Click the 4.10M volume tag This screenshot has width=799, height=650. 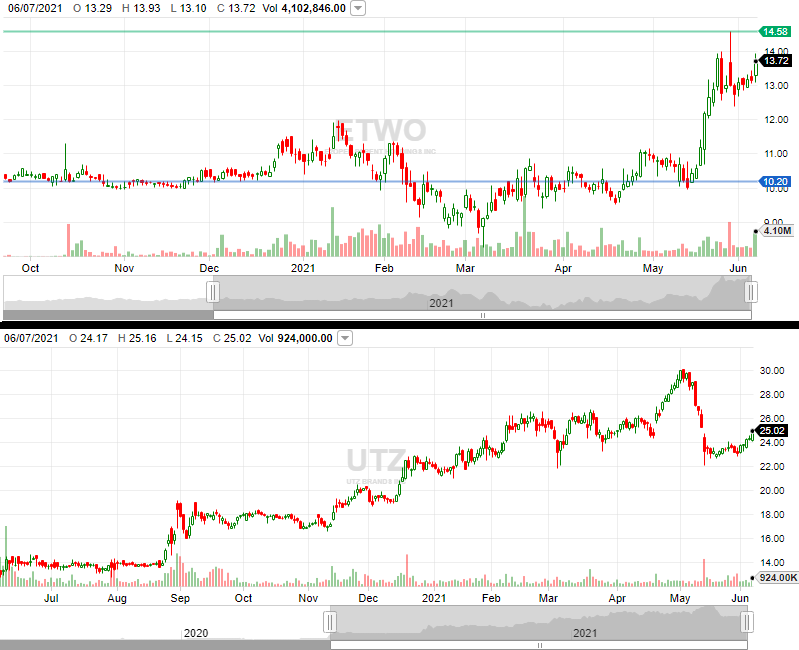[x=778, y=231]
